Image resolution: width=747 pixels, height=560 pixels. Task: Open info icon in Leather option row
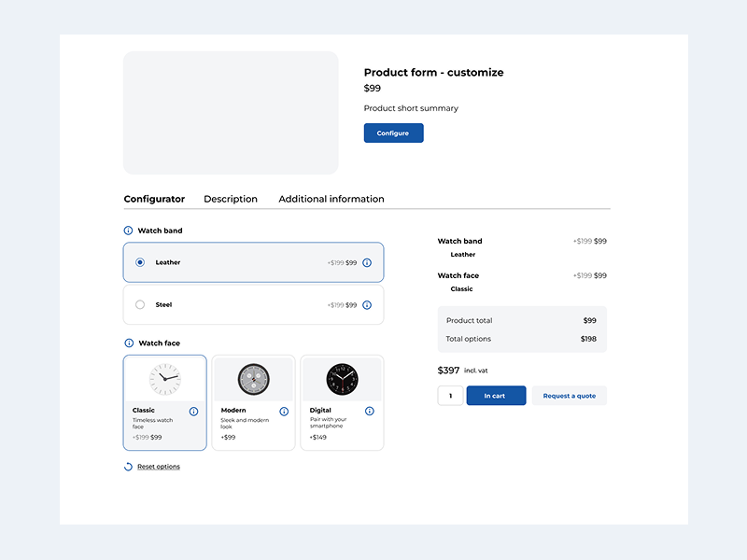point(367,263)
